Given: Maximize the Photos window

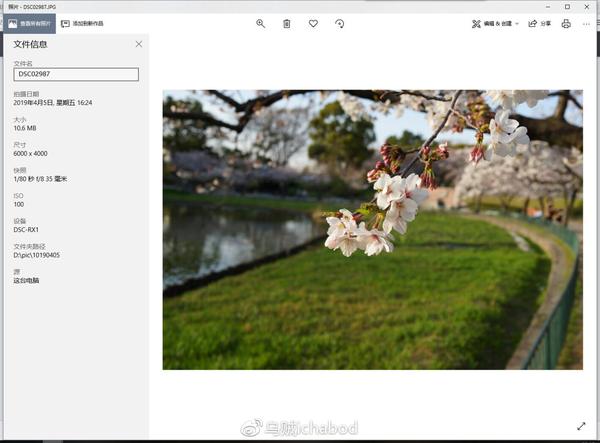Looking at the screenshot, I should tap(567, 7).
